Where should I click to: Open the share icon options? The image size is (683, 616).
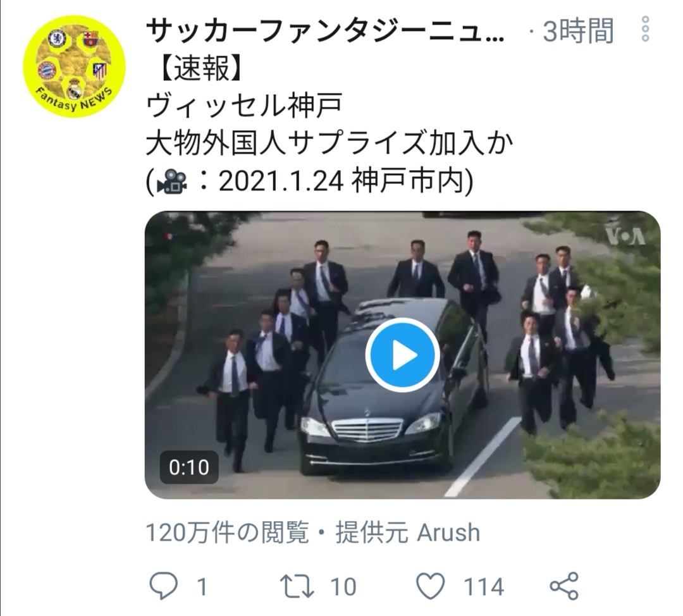click(564, 586)
